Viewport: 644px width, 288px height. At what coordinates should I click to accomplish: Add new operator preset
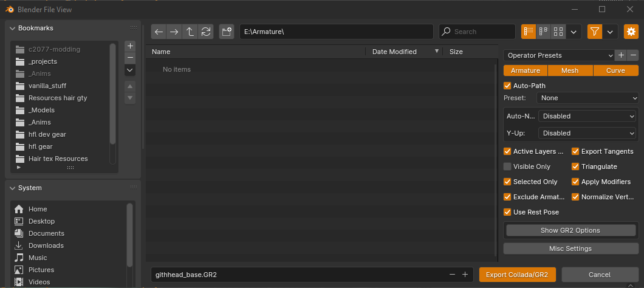tap(621, 55)
